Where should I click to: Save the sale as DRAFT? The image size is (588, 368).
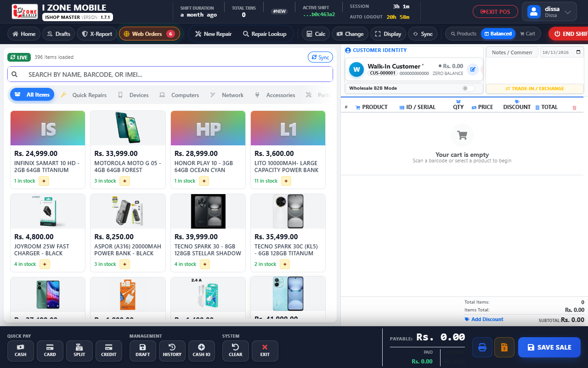click(x=142, y=351)
